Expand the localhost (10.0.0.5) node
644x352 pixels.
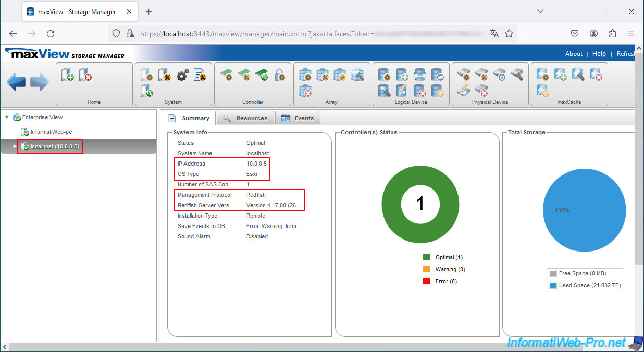coord(15,147)
